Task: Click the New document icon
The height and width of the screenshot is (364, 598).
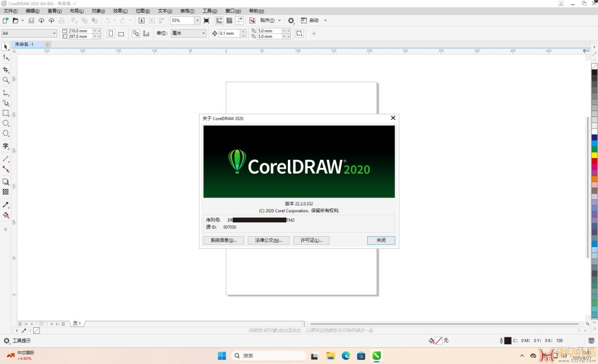Action: click(5, 20)
